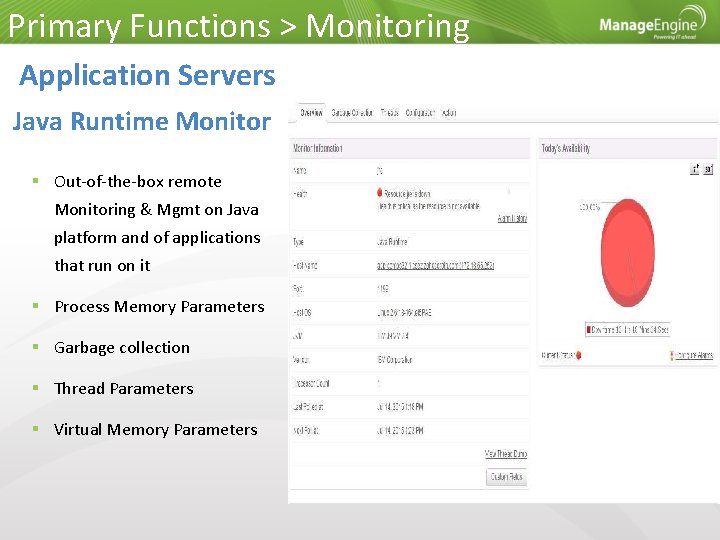The height and width of the screenshot is (540, 720).
Task: Open the Overview tab
Action: pos(311,112)
